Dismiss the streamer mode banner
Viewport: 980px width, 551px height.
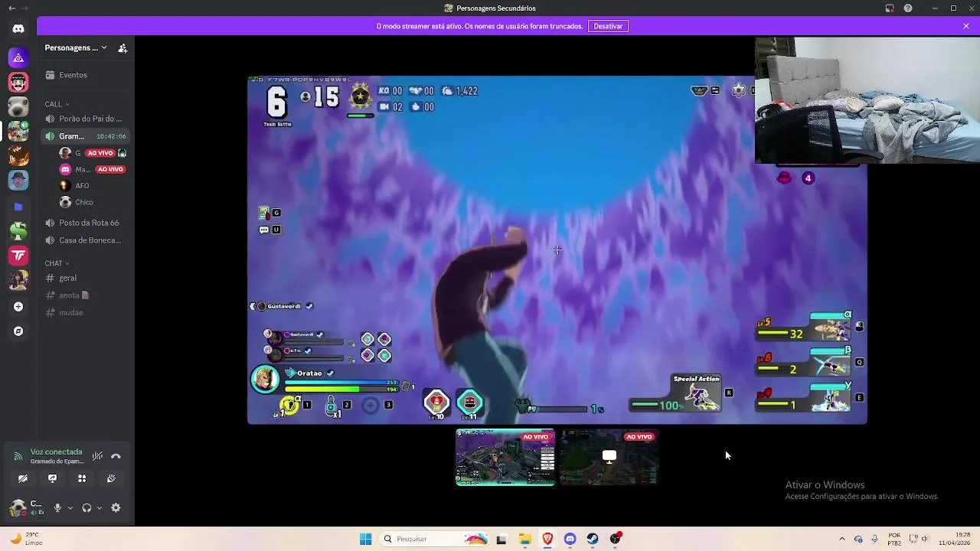pyautogui.click(x=966, y=26)
